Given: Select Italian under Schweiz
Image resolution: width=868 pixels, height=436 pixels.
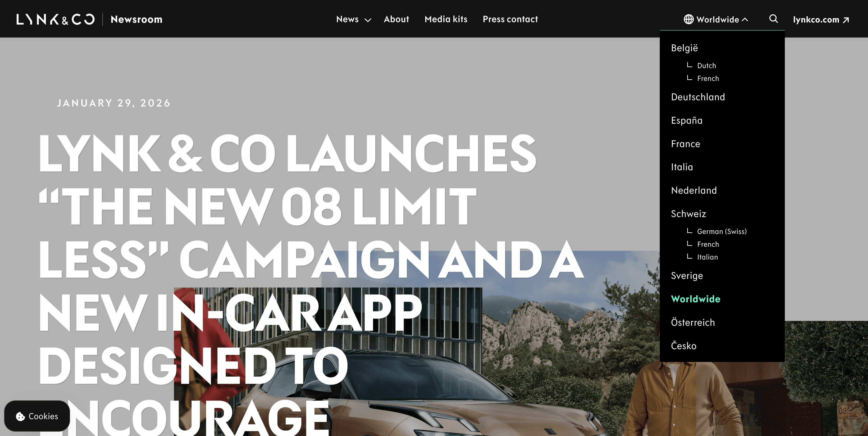Looking at the screenshot, I should coord(707,257).
